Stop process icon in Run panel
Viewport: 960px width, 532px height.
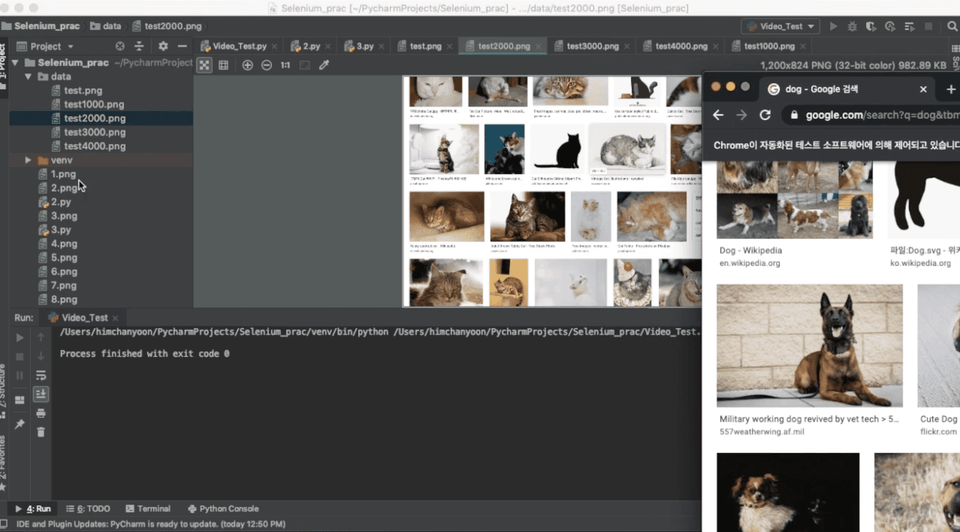20,356
